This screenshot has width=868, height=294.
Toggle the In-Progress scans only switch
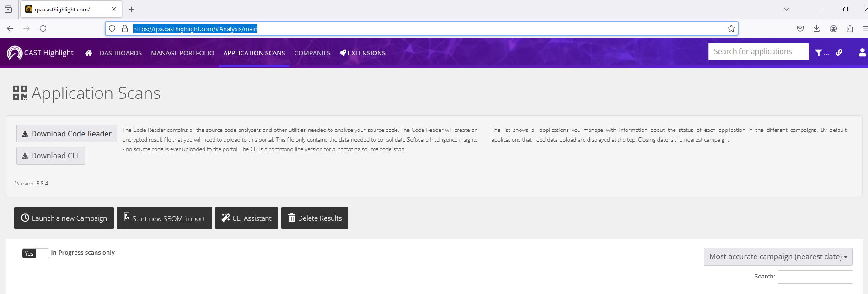[36, 253]
